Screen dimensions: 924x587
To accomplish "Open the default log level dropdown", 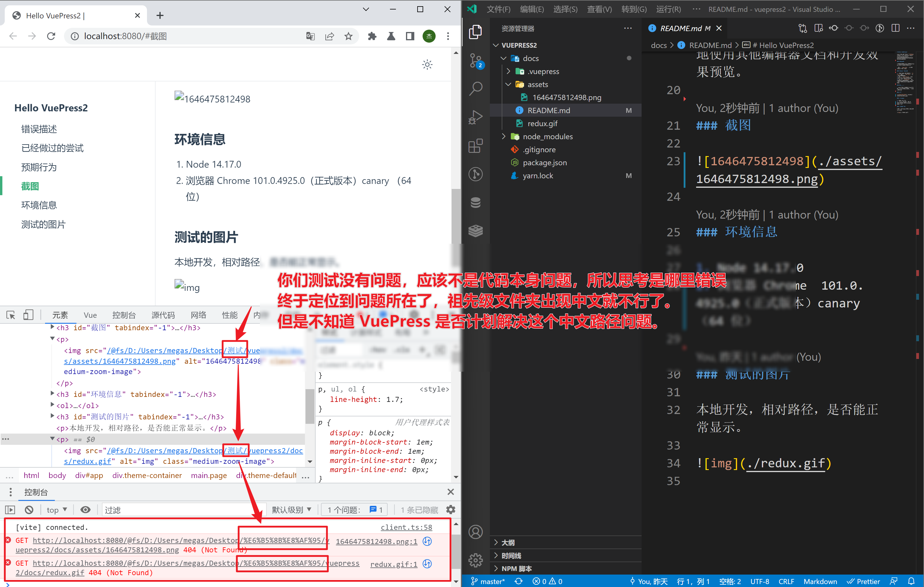I will (x=292, y=510).
